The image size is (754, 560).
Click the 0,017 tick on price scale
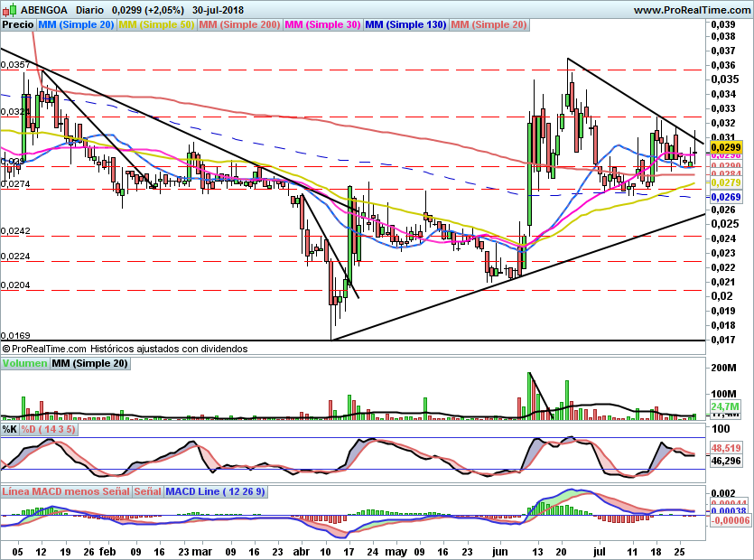[722, 340]
